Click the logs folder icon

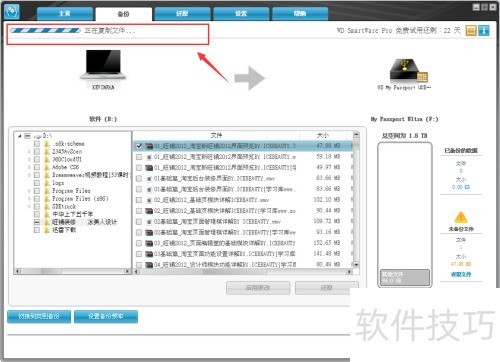(x=47, y=183)
